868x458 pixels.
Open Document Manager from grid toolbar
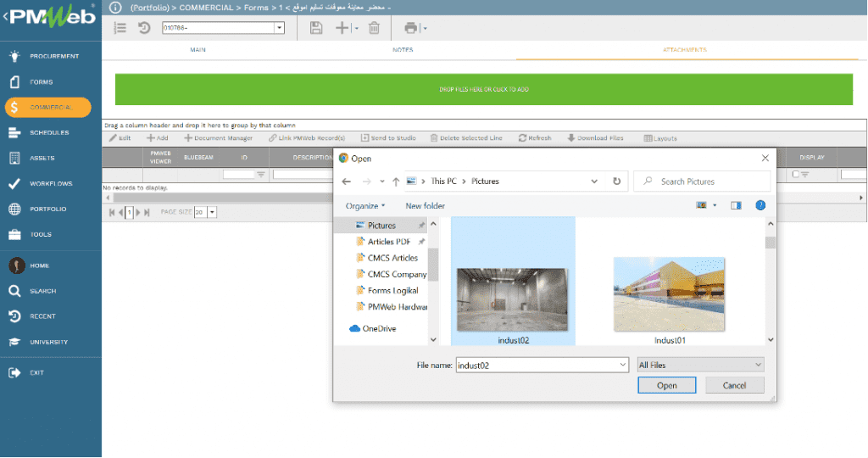coord(218,138)
